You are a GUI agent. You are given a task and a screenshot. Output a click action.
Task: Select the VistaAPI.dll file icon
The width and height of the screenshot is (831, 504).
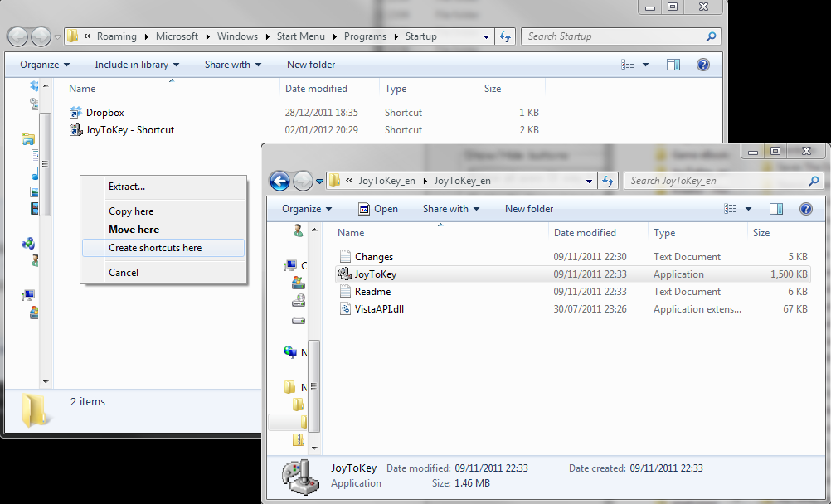(x=345, y=309)
